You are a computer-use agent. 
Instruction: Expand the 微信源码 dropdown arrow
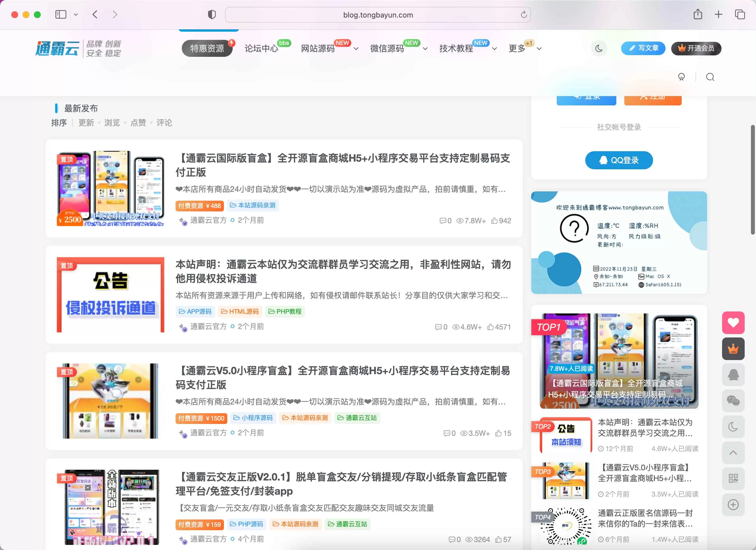tap(425, 49)
